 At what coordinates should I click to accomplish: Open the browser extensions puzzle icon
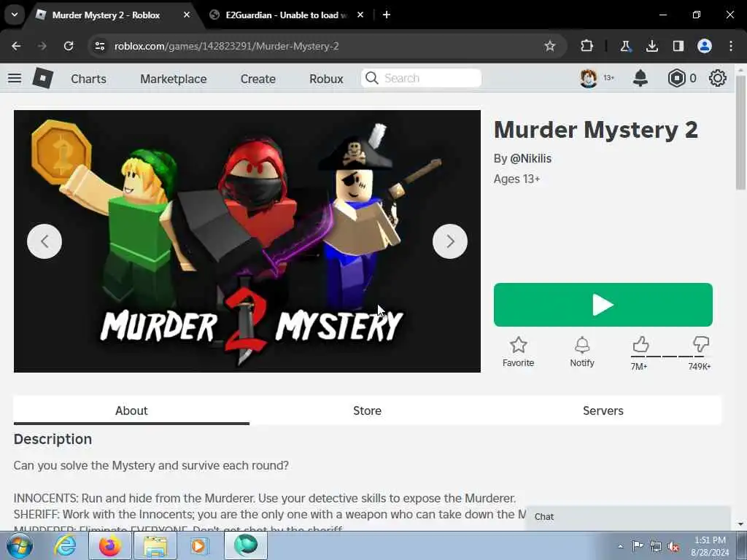pos(587,46)
